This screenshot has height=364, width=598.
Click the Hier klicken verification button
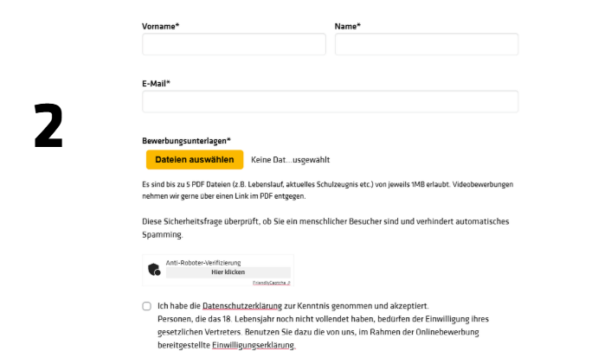(x=228, y=271)
